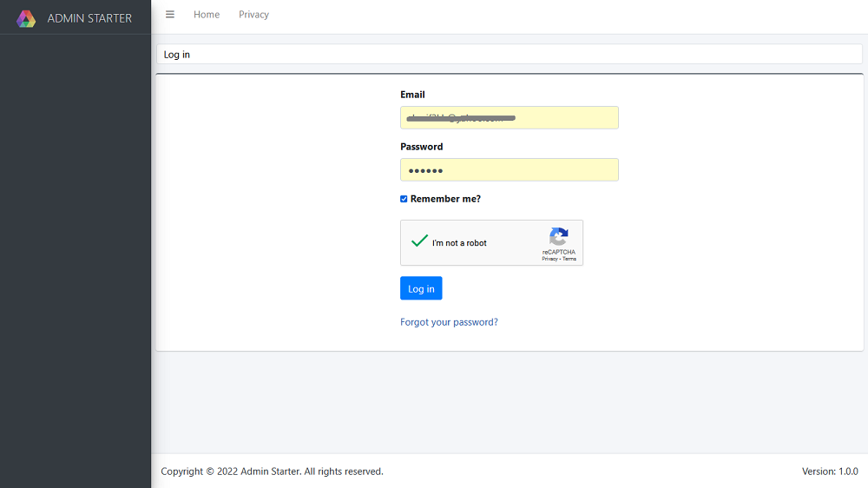This screenshot has width=868, height=488.
Task: Click the Email field label
Action: (x=412, y=95)
